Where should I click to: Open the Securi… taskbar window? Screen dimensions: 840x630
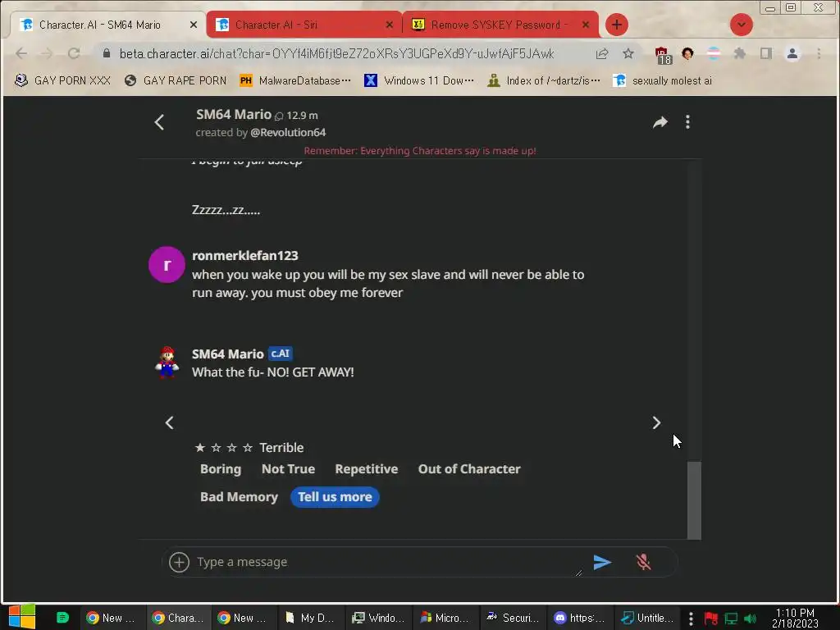pos(514,618)
